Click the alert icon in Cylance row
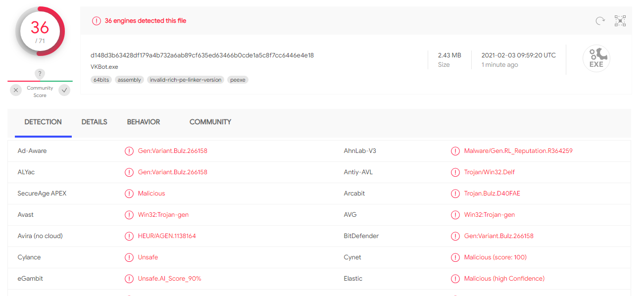 click(129, 257)
